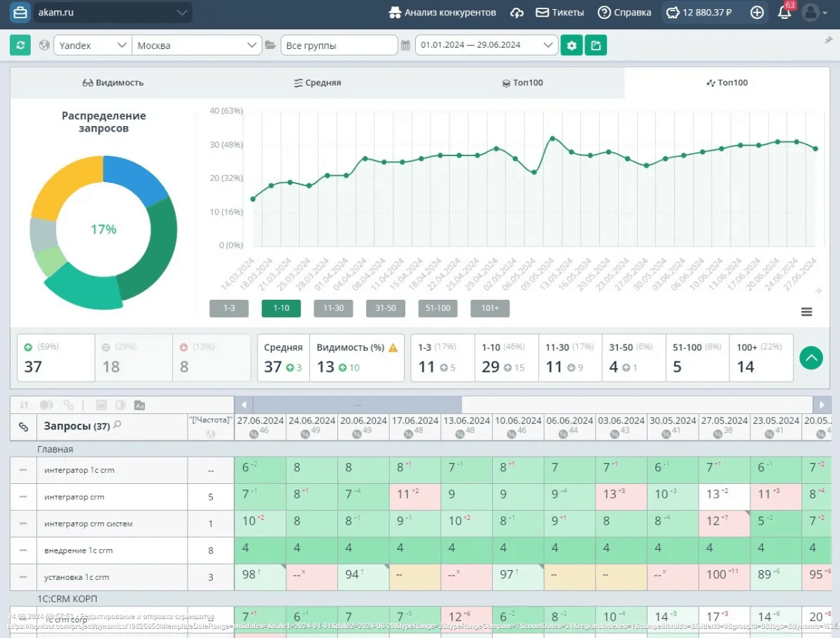Open the chart hamburger menu icon
Viewport: 840px width, 638px height.
pos(806,312)
